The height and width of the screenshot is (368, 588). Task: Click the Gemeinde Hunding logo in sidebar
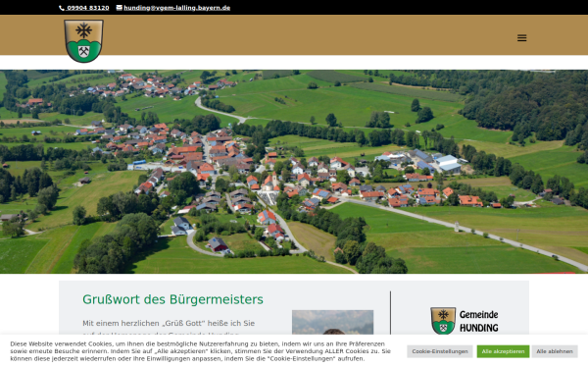click(x=465, y=321)
